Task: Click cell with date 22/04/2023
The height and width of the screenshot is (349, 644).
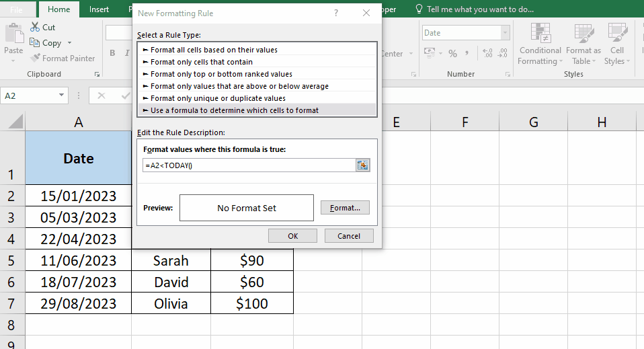Action: point(79,239)
